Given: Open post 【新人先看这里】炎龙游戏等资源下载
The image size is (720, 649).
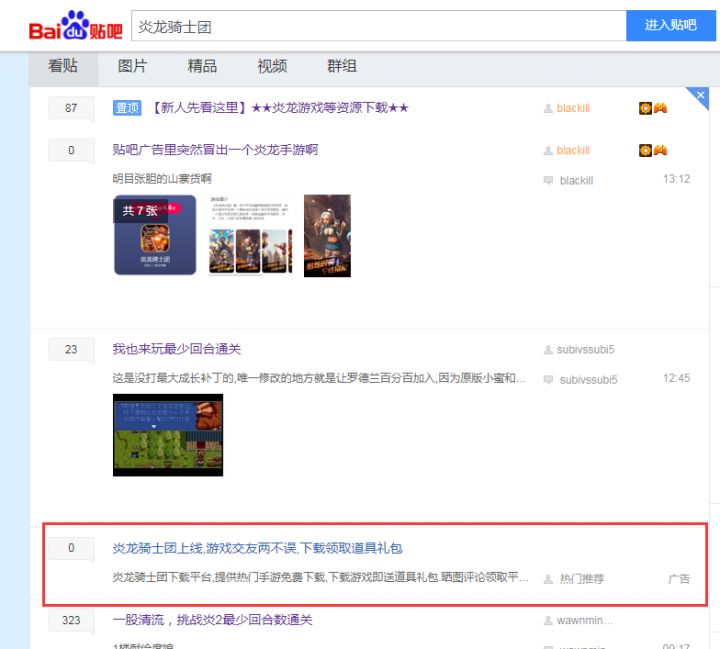Looking at the screenshot, I should click(278, 108).
